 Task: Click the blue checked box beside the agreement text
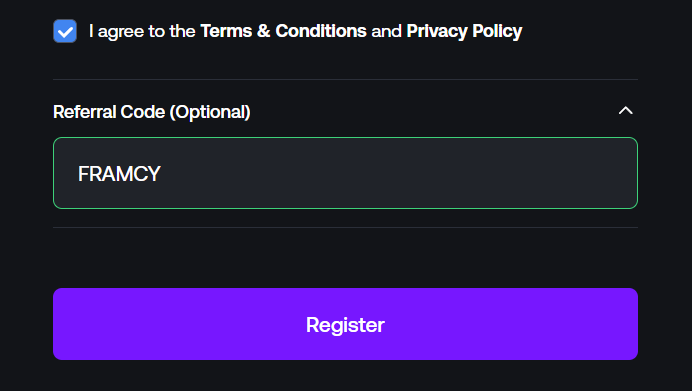pyautogui.click(x=65, y=31)
